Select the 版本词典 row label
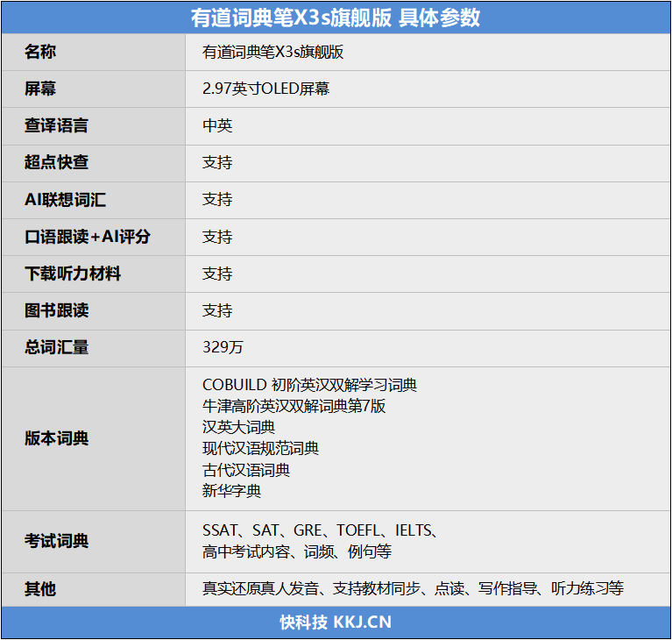This screenshot has width=672, height=640. coord(56,438)
